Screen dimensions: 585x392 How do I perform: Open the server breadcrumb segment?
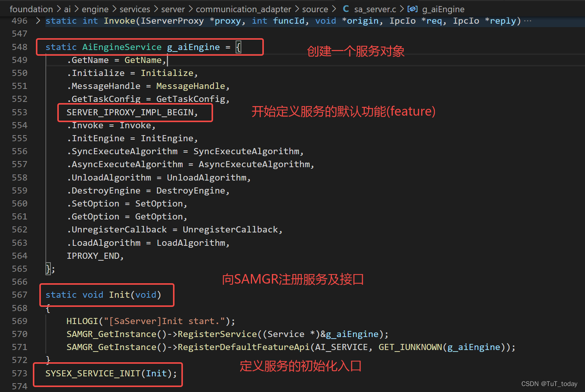point(173,9)
